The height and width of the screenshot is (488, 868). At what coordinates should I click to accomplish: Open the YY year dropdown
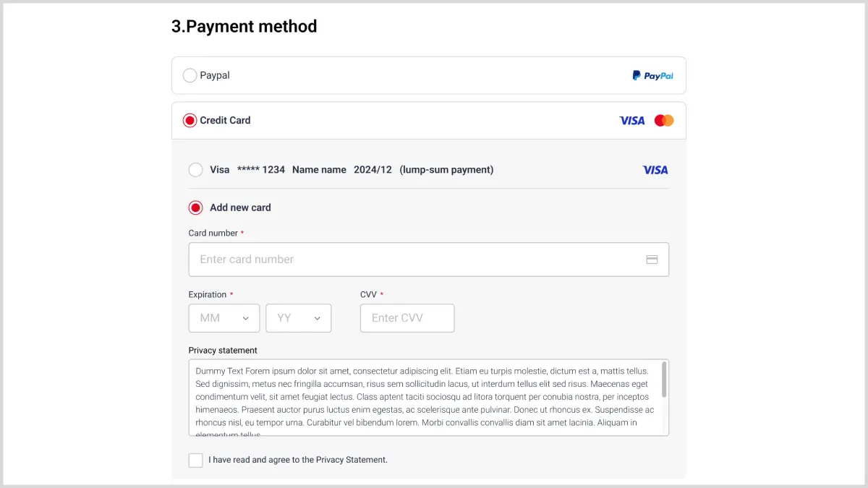click(x=299, y=318)
